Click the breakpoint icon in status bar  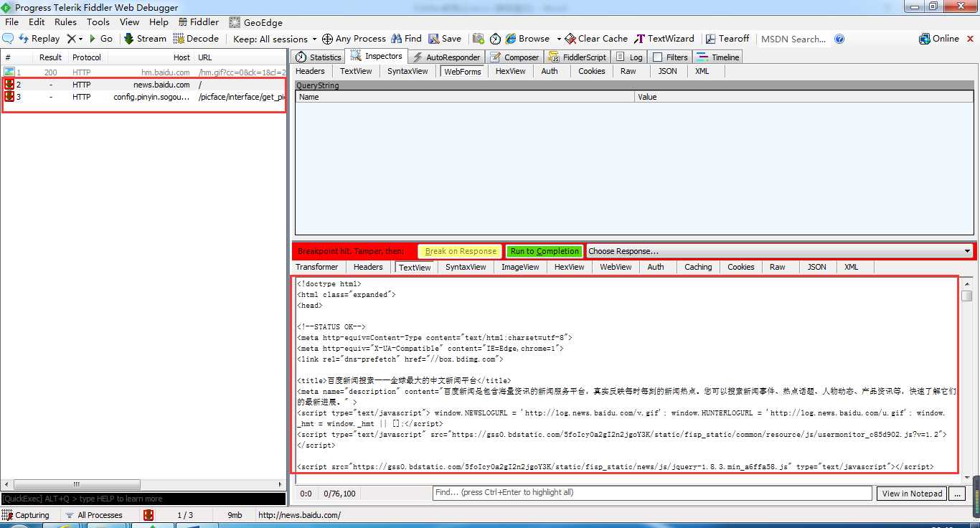(x=149, y=515)
